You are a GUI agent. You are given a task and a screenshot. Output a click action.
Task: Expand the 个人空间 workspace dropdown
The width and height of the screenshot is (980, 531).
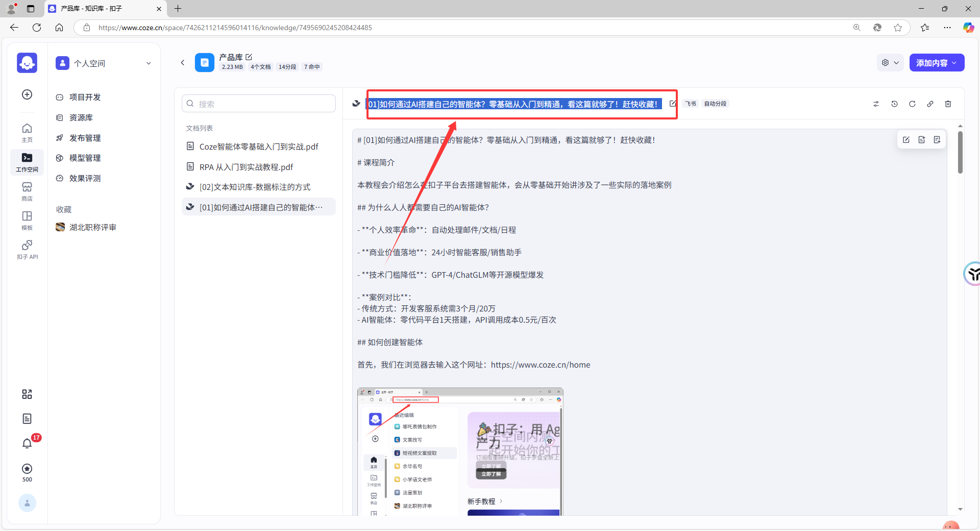pos(149,63)
